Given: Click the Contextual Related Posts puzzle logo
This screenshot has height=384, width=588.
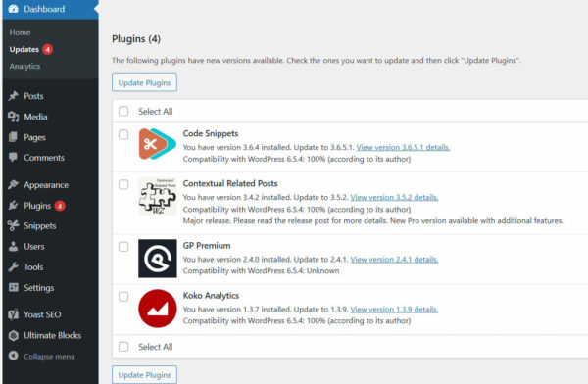Looking at the screenshot, I should (158, 197).
